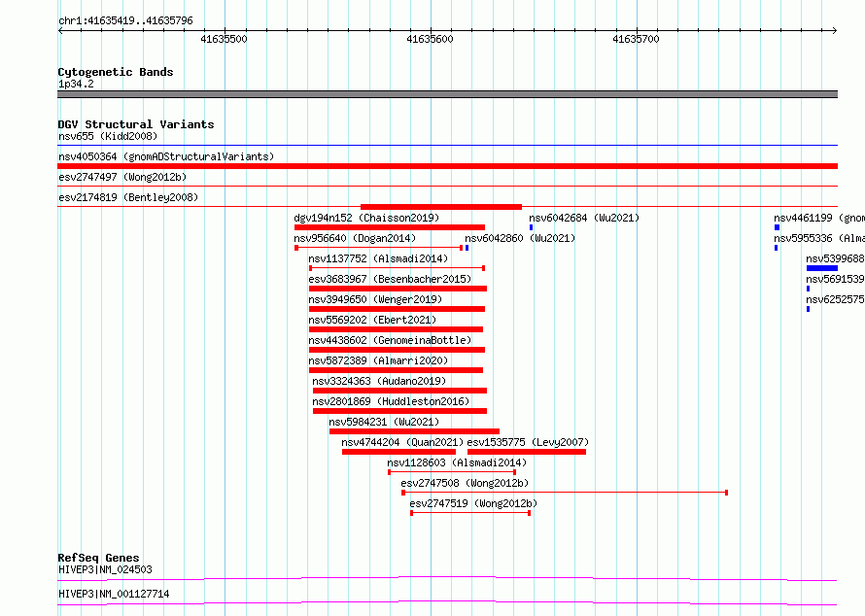The height and width of the screenshot is (616, 865).
Task: Click the red bar under nsv5984231
Action: point(414,431)
